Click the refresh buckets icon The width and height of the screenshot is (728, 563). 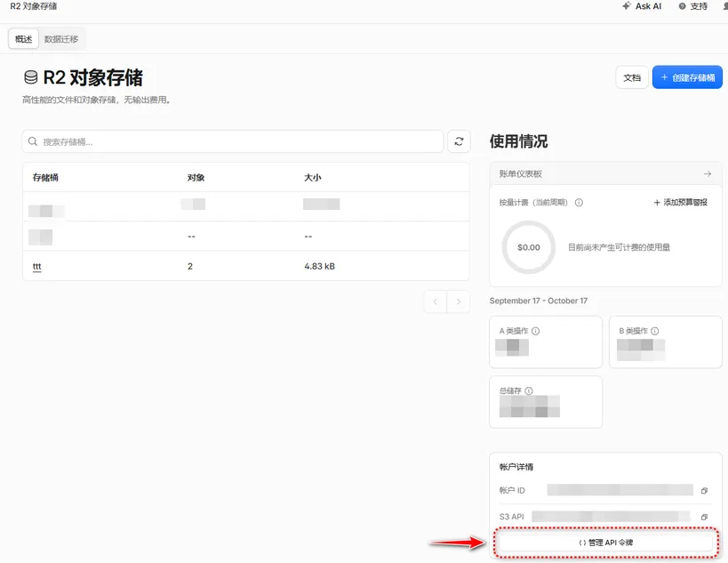(x=459, y=141)
